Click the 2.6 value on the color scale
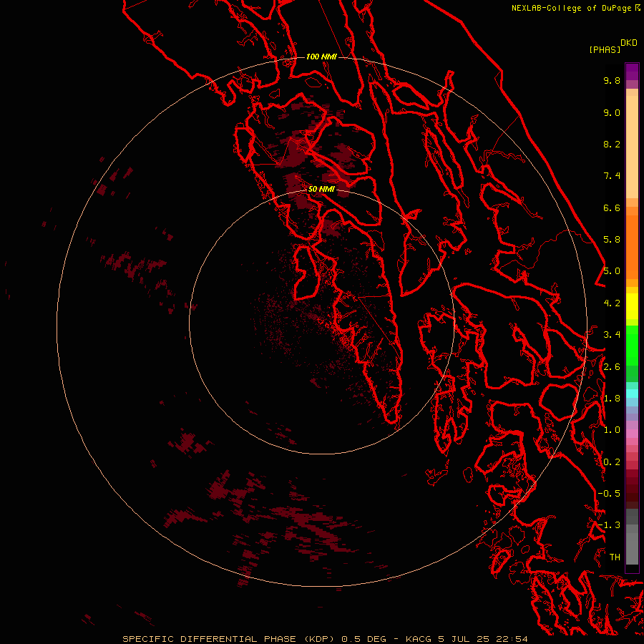The height and width of the screenshot is (644, 644). point(612,367)
